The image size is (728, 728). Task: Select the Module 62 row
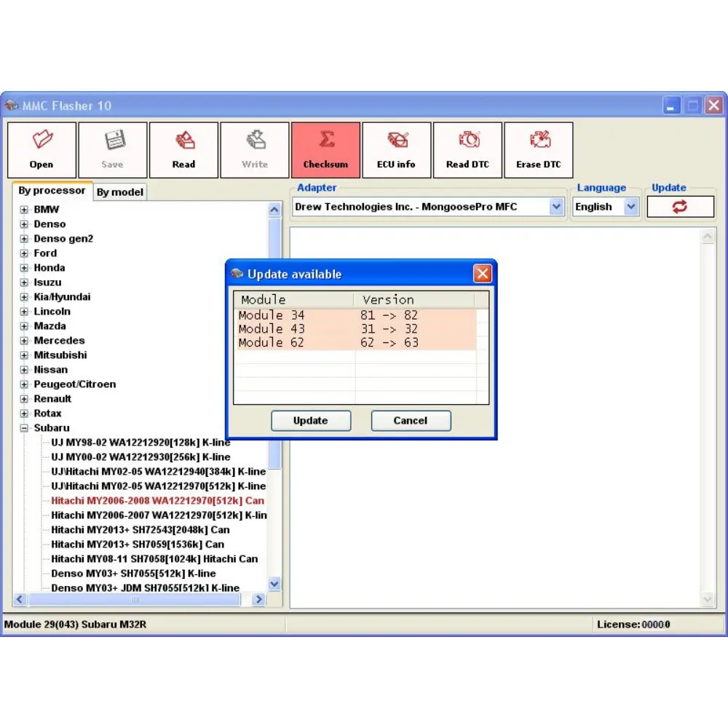click(356, 343)
